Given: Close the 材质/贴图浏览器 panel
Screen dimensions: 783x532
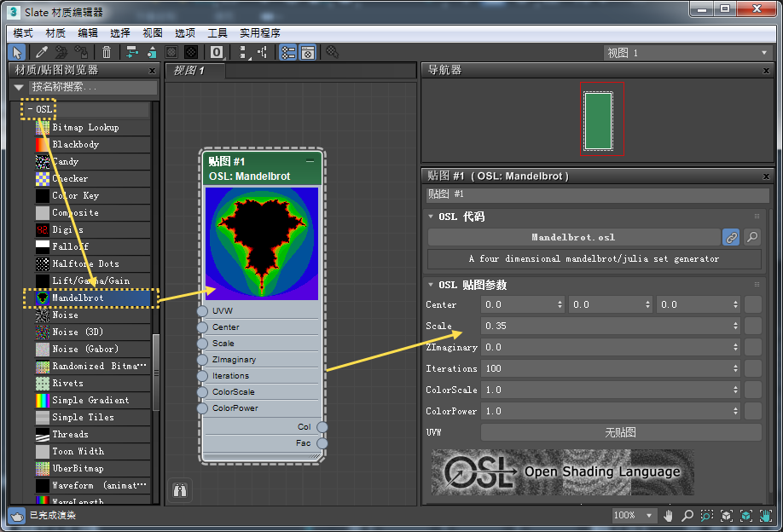Looking at the screenshot, I should click(153, 71).
